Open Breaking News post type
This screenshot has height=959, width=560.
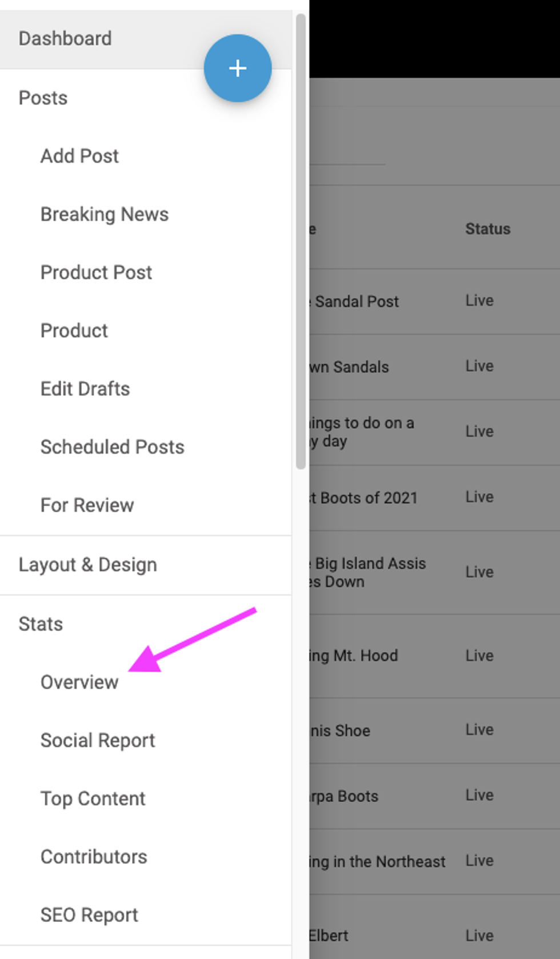coord(105,214)
